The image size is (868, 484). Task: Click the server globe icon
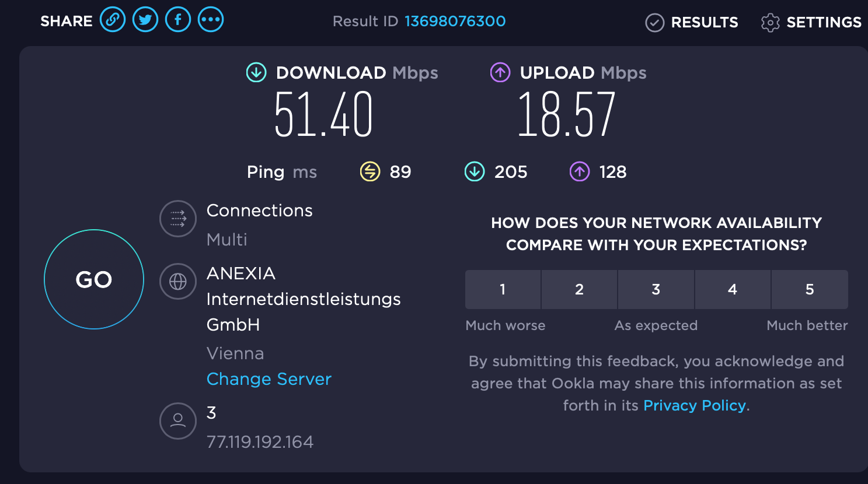point(178,282)
